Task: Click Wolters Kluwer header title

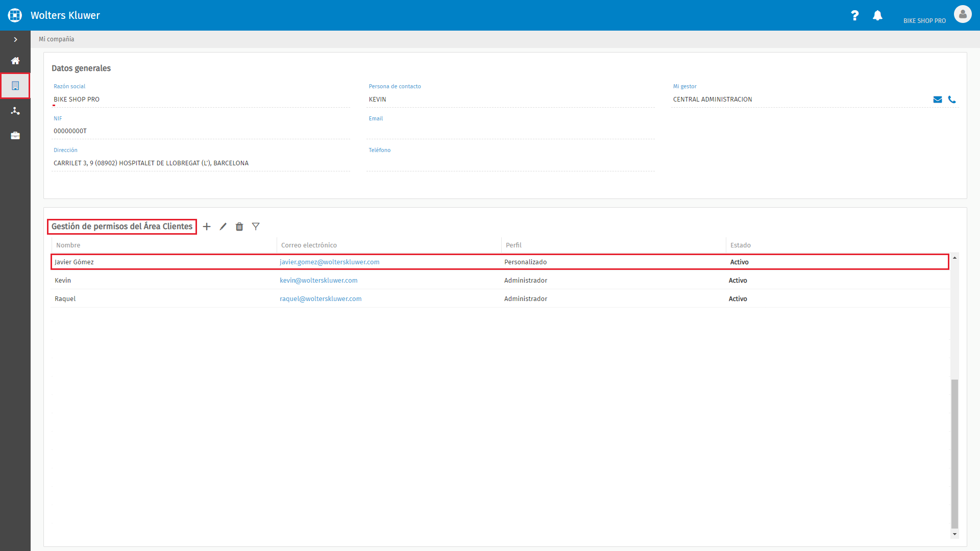Action: 65,15
